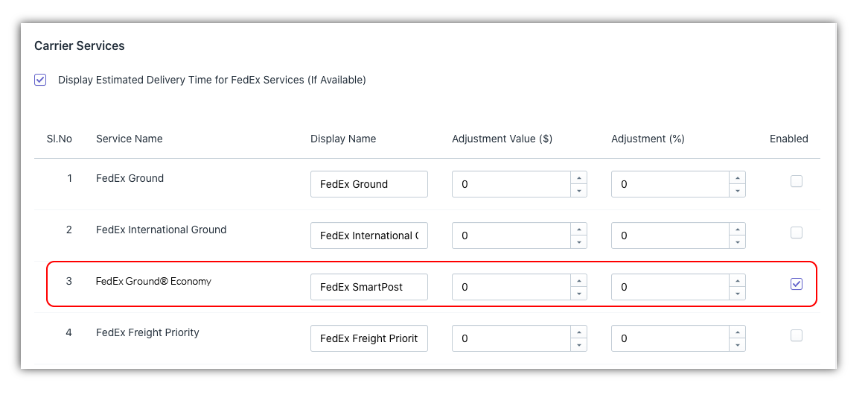Screen dimensions: 868x395
Task: Select the FedEx Ground service name text
Action: 130,178
